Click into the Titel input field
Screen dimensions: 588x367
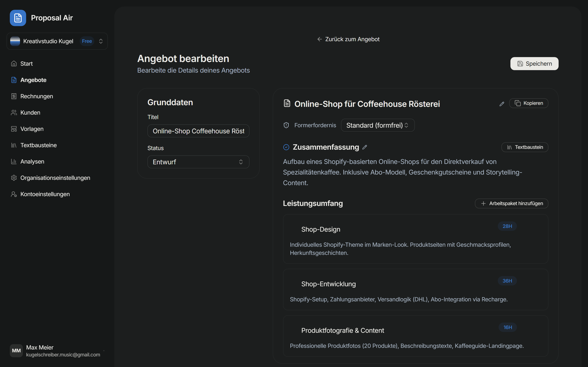[x=198, y=131]
